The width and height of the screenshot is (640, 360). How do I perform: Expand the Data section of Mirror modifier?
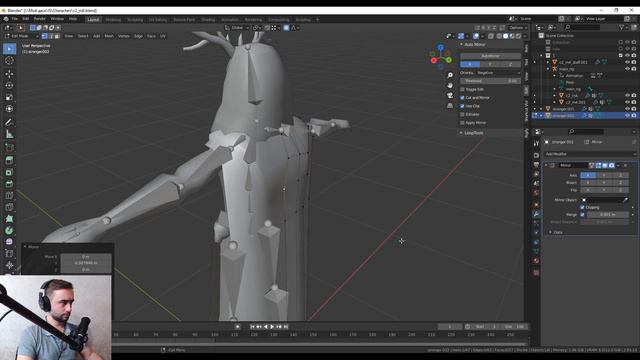550,232
